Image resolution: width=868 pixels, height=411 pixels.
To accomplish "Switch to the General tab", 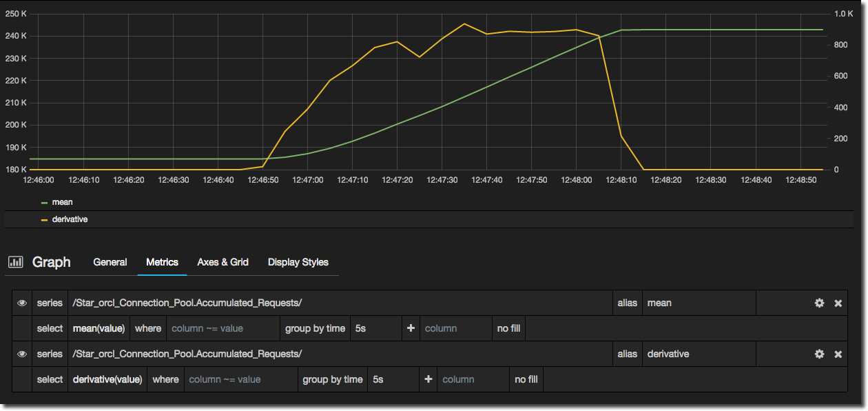I will pyautogui.click(x=110, y=262).
